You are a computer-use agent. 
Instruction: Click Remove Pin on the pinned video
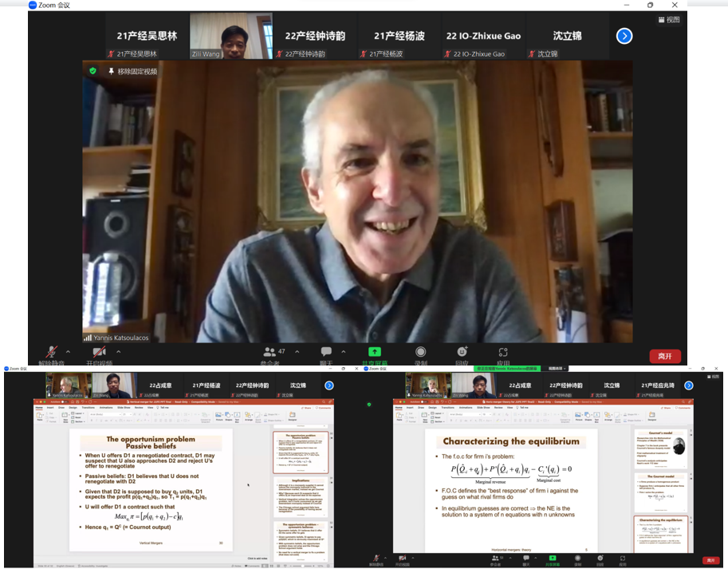coord(133,72)
